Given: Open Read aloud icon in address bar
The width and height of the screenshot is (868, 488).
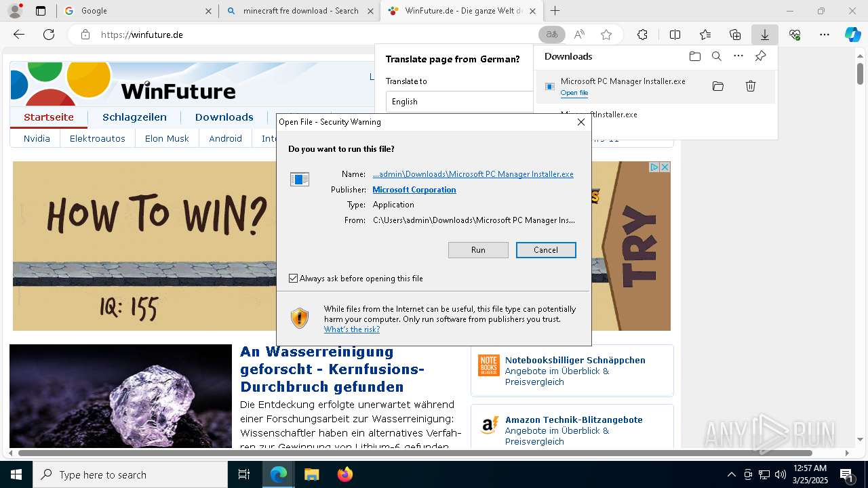Looking at the screenshot, I should pos(579,35).
